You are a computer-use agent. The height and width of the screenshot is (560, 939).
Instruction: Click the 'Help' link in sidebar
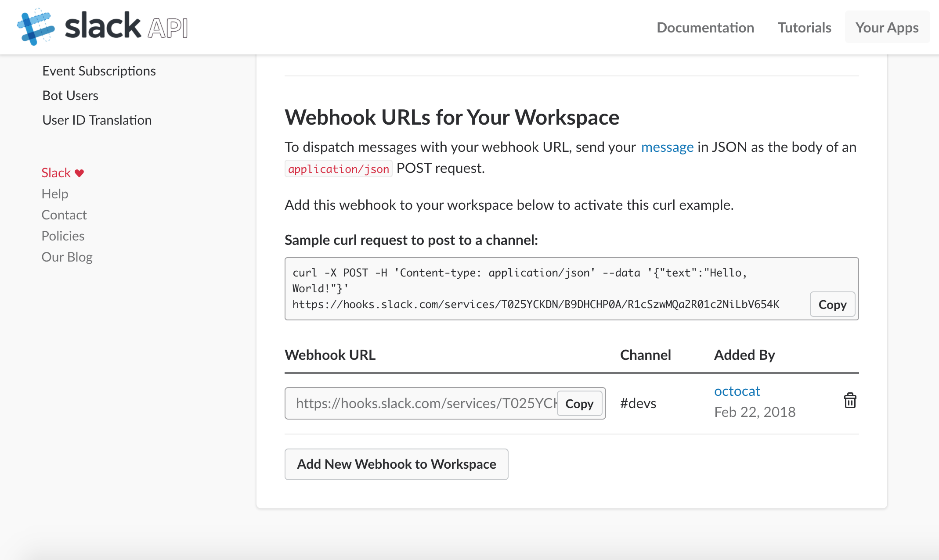pos(55,194)
